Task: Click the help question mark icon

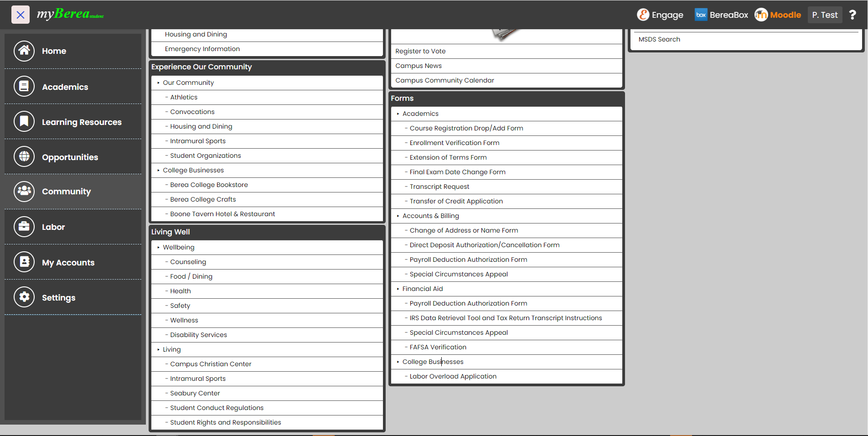Action: (852, 15)
